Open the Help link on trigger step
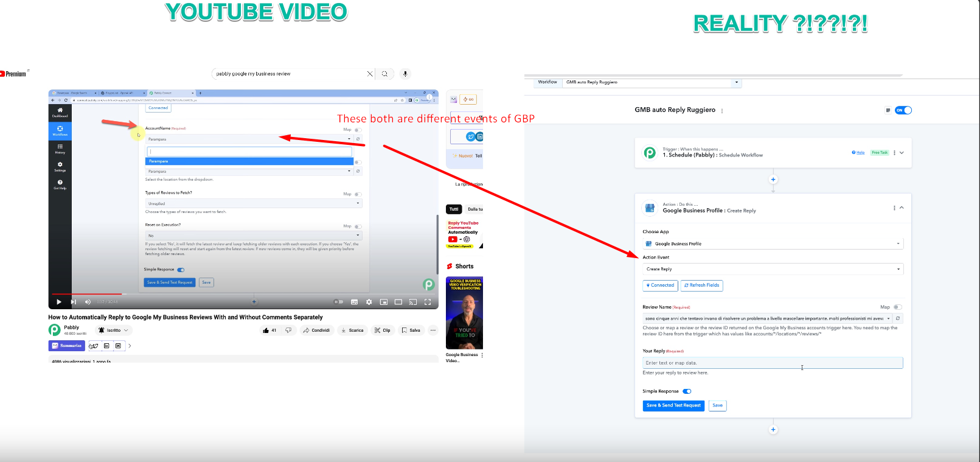This screenshot has height=462, width=980. coord(858,153)
